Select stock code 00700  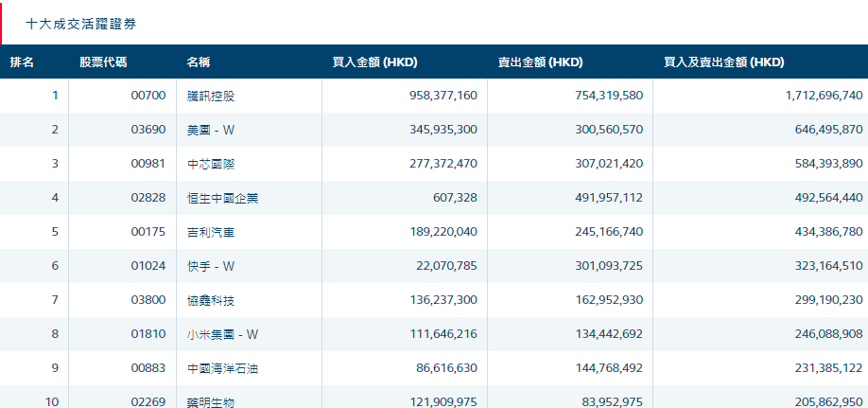(148, 96)
